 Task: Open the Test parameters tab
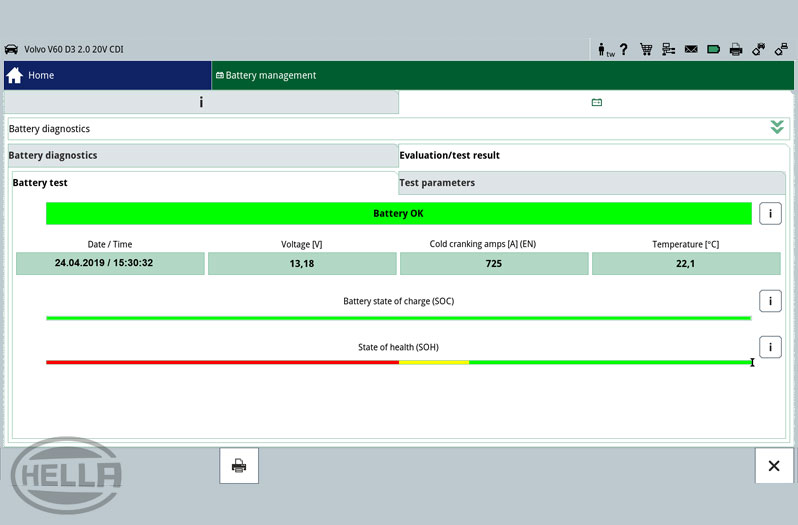[x=437, y=183]
